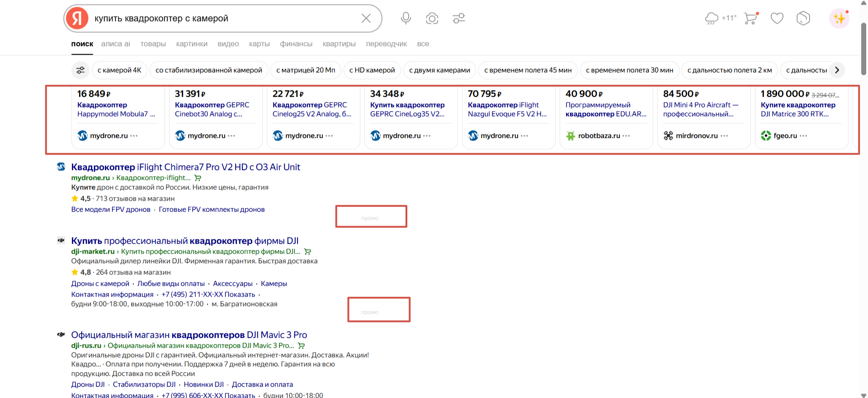Open the «переводчик» tab
This screenshot has width=868, height=398.
click(x=387, y=44)
